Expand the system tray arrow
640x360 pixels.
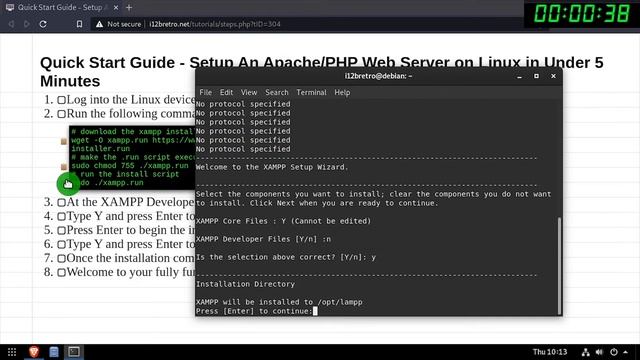[x=625, y=352]
